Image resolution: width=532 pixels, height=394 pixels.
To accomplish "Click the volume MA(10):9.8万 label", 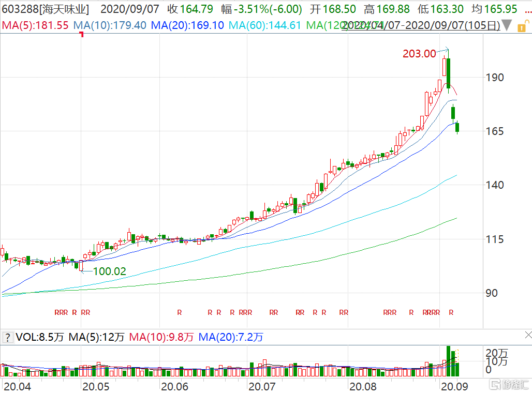I will [x=161, y=337].
